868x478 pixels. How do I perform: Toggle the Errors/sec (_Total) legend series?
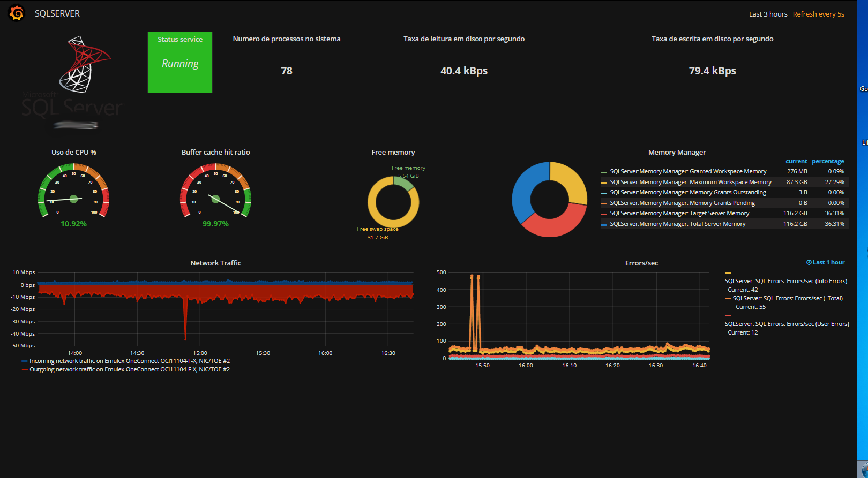[x=788, y=299]
